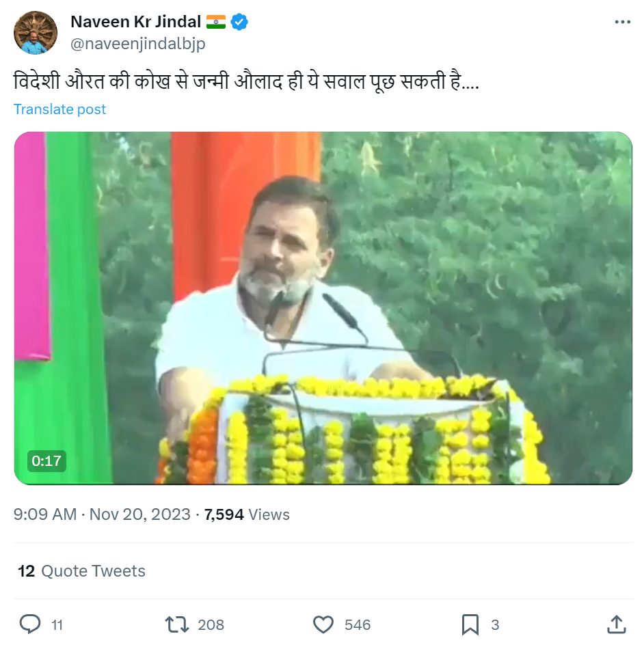Like the post with the heart icon

pyautogui.click(x=323, y=624)
